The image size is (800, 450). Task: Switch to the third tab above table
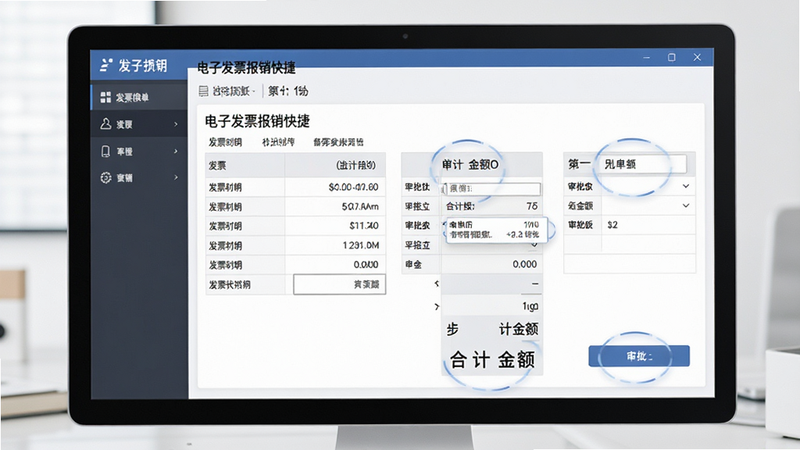click(338, 142)
